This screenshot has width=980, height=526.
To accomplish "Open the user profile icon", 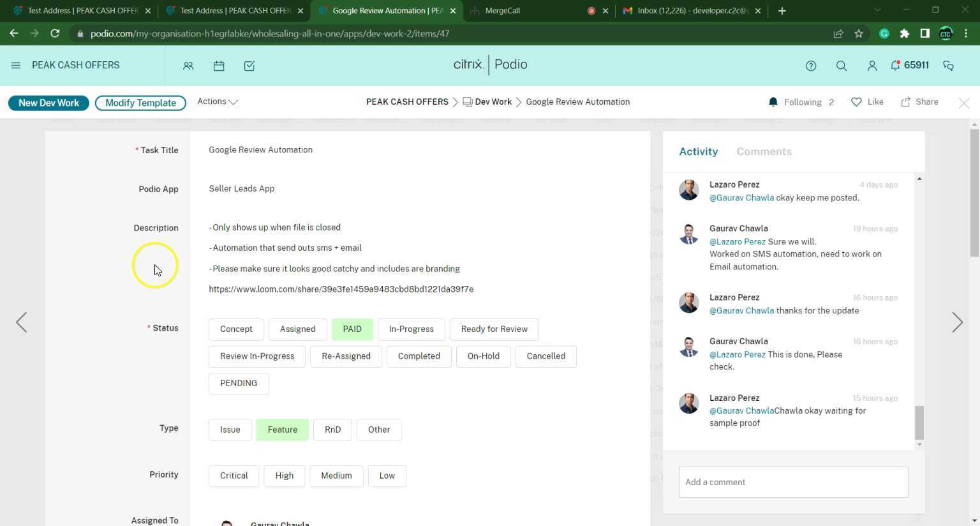I will pyautogui.click(x=872, y=66).
